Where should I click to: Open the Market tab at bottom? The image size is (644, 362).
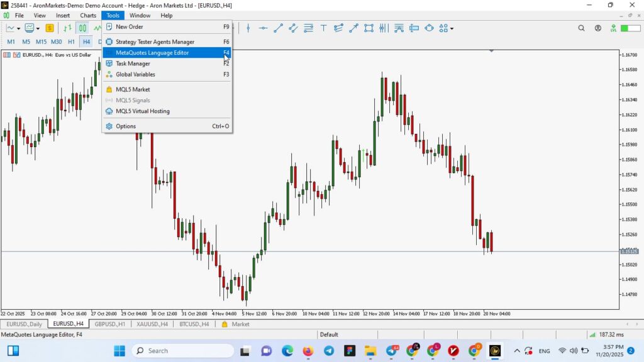click(240, 324)
